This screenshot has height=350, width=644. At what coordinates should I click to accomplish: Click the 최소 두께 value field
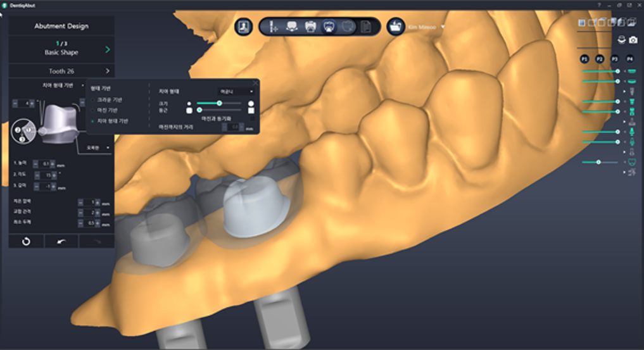[91, 223]
